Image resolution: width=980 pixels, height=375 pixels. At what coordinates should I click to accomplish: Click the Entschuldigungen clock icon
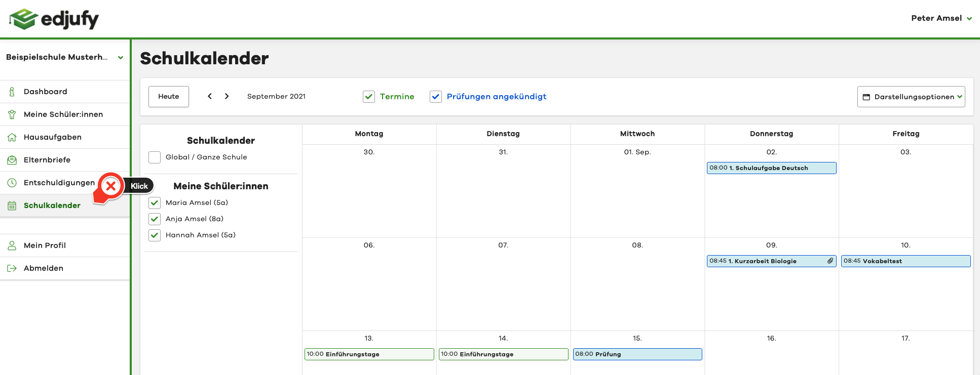click(12, 183)
